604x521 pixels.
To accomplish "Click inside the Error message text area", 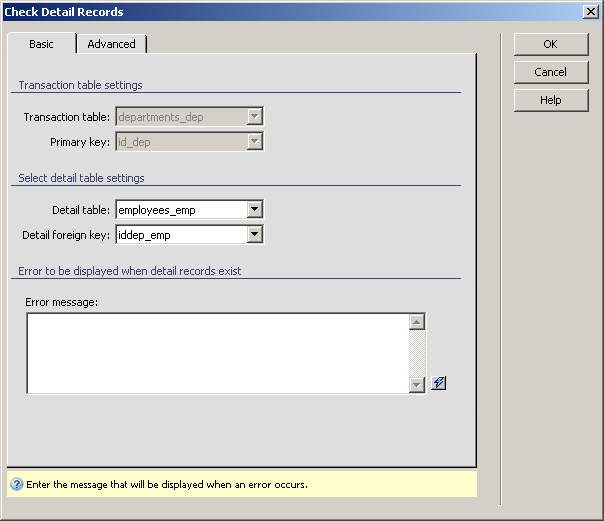I will (217, 353).
